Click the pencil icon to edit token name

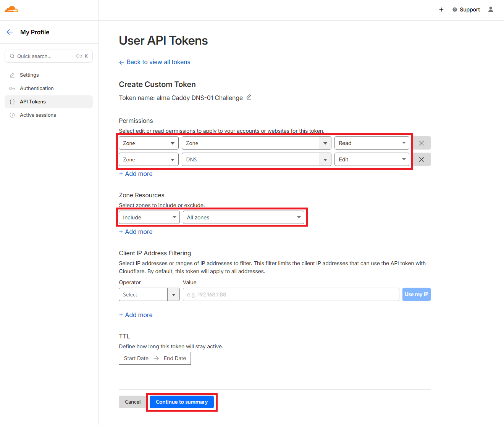[249, 97]
